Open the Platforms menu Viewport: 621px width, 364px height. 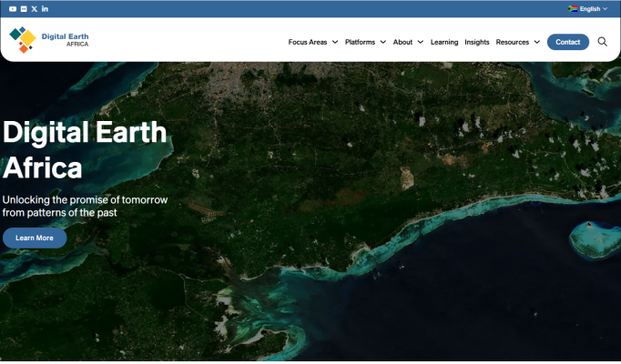click(x=360, y=42)
